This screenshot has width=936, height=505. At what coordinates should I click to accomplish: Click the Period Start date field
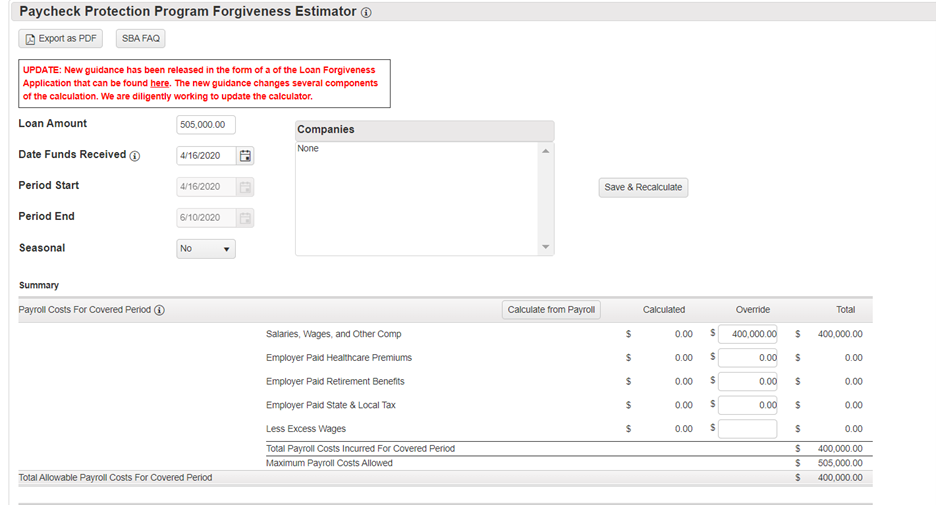click(207, 187)
